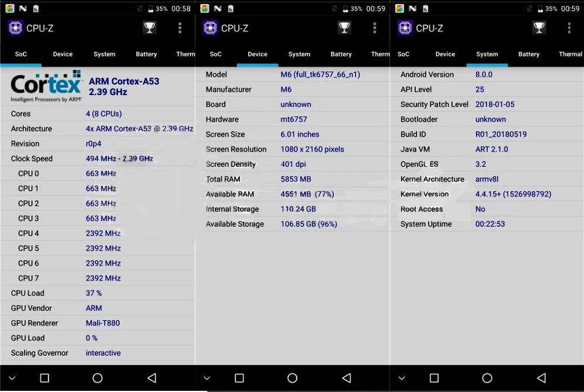Tap the trophy icon in the left screen
The image size is (584, 392).
tap(150, 28)
